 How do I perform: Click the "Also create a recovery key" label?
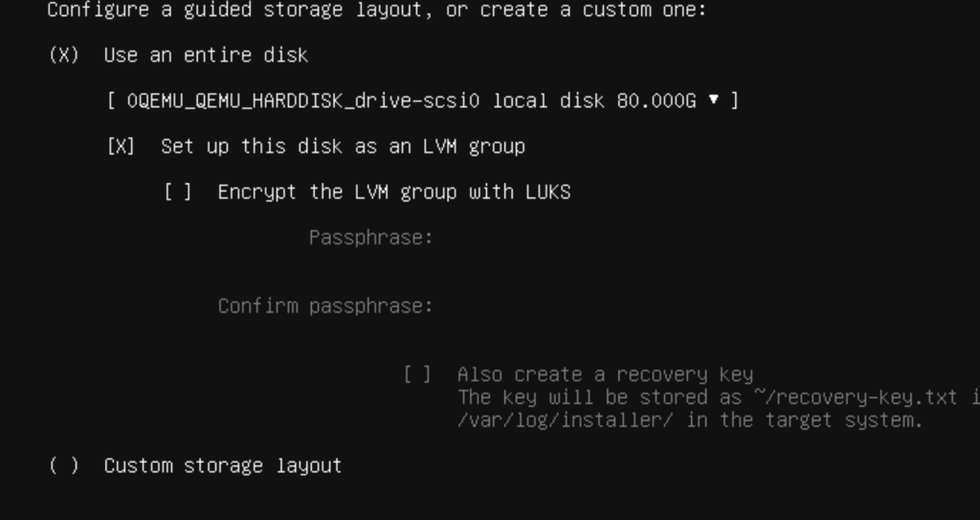point(606,374)
